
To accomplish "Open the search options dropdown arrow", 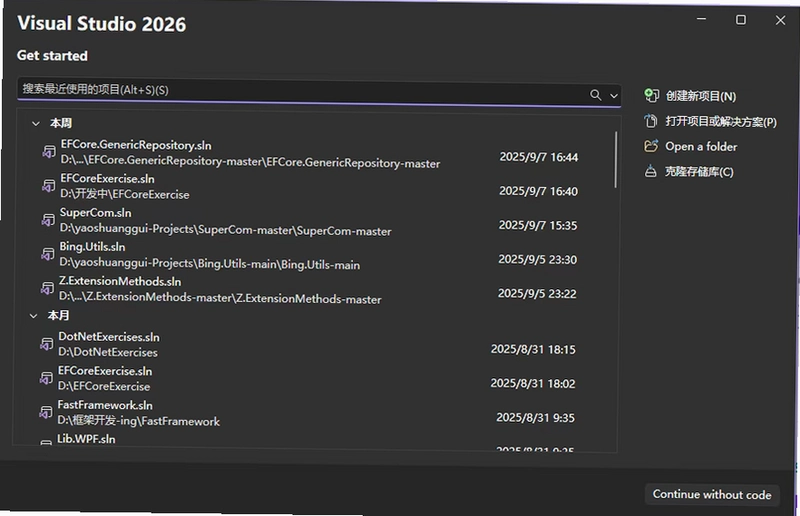I will [x=614, y=96].
